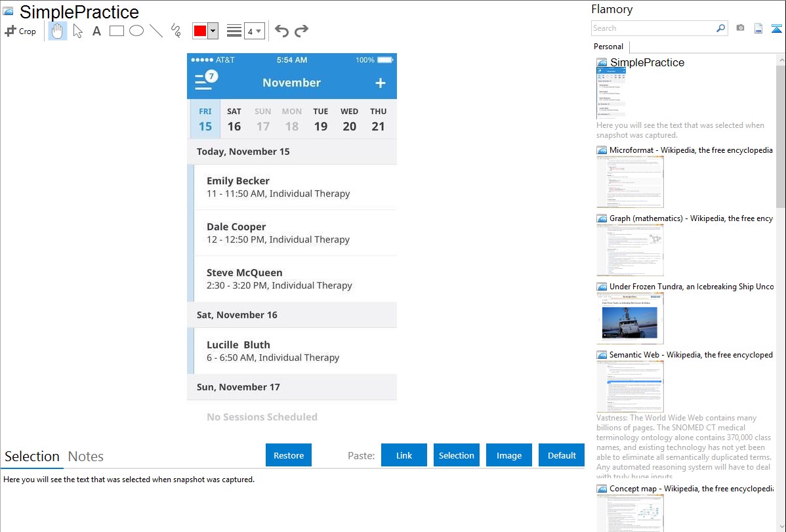The image size is (786, 532).
Task: Click the "Sat, November 16" header
Action: 292,315
